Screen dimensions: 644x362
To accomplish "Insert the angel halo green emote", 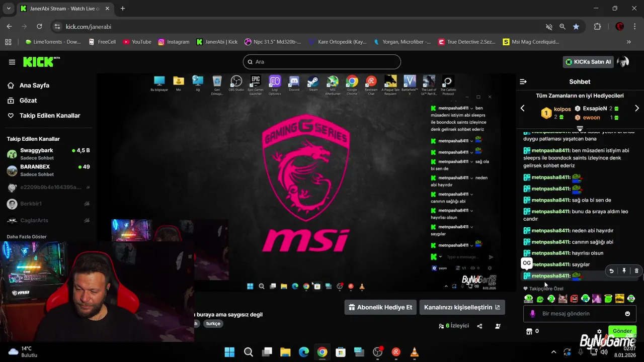I will coord(608,299).
